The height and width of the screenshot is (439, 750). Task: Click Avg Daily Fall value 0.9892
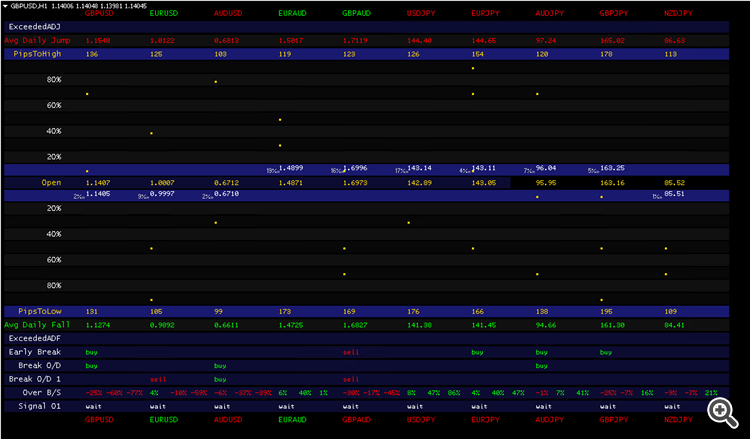pos(162,325)
